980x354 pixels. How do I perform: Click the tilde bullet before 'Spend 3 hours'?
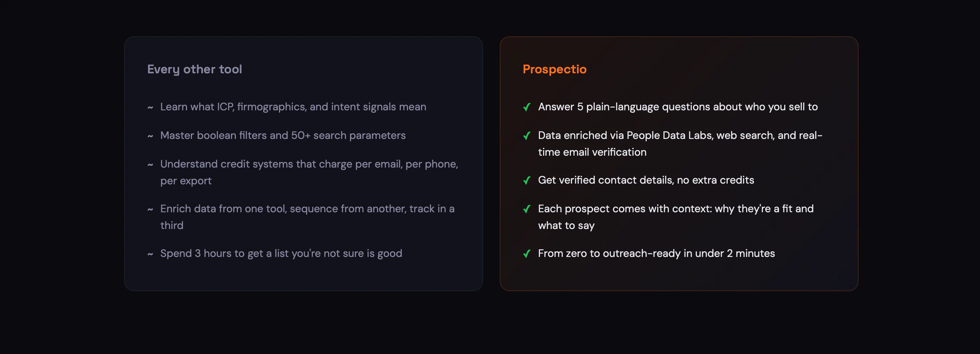[x=150, y=254]
